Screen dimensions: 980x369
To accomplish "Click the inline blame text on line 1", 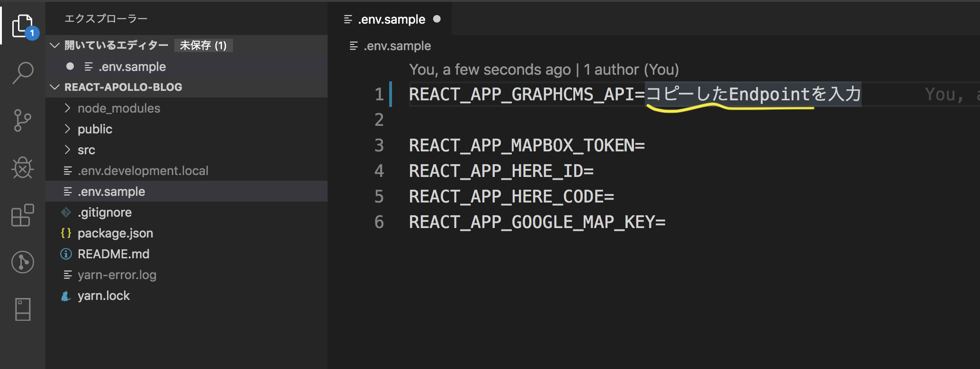I will point(952,95).
